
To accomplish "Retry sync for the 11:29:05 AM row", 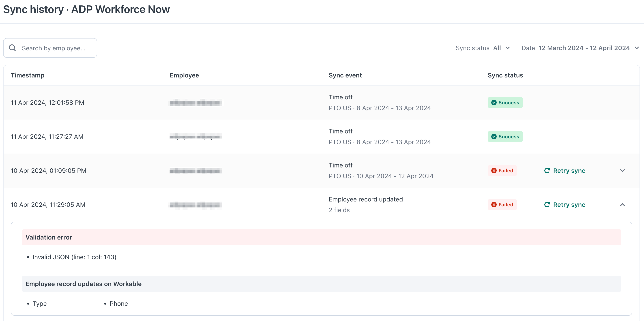I will point(565,205).
